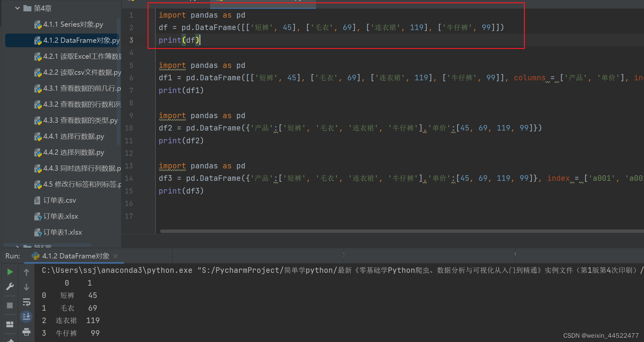Click output row '毛衣 69' in console

(x=70, y=308)
